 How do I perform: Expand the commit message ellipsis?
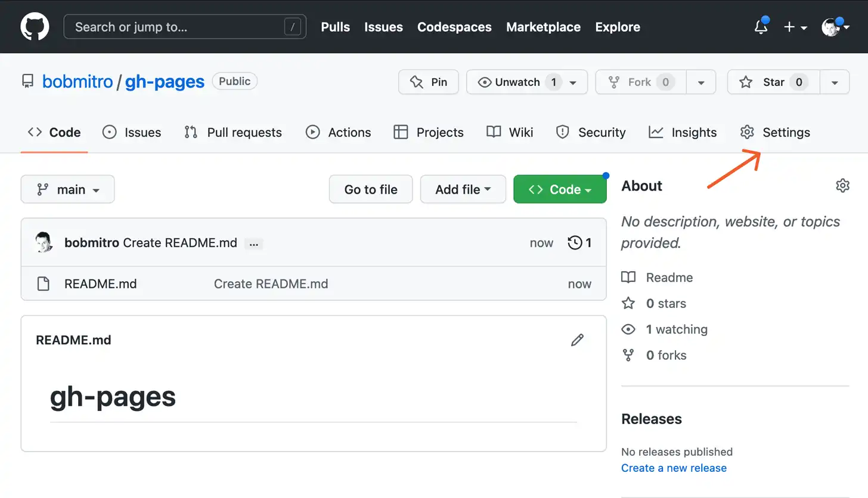[x=254, y=244]
